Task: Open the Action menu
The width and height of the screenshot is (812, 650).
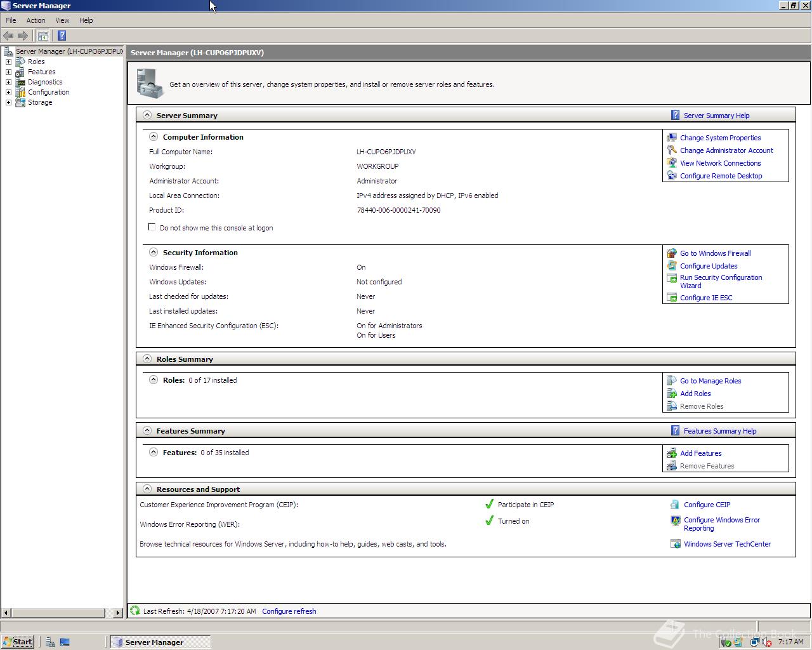Action: tap(36, 20)
